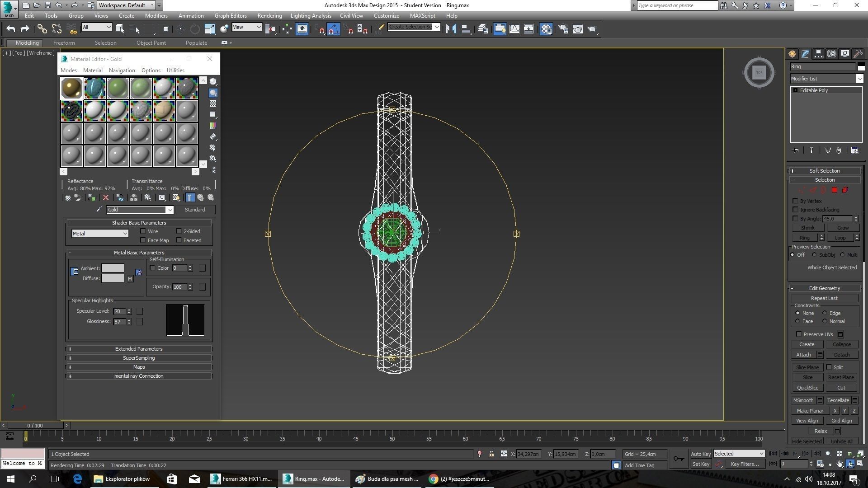Click the Standard material type button
The image size is (868, 488).
point(195,210)
